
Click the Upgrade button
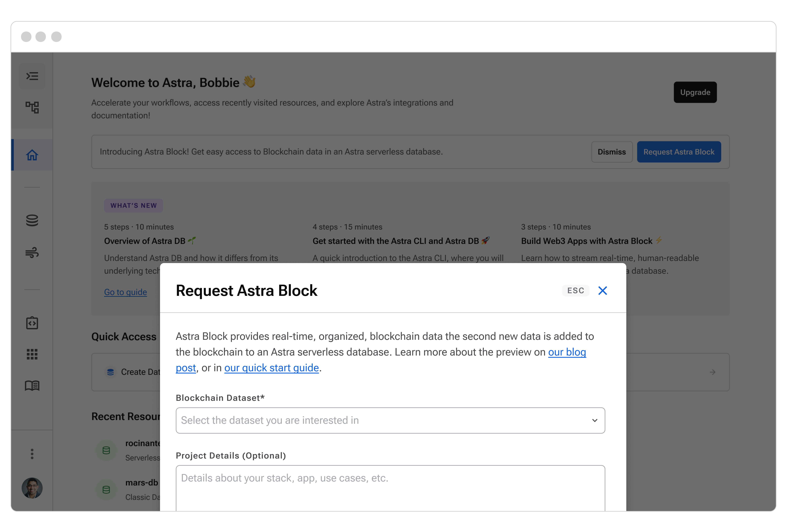click(x=695, y=92)
